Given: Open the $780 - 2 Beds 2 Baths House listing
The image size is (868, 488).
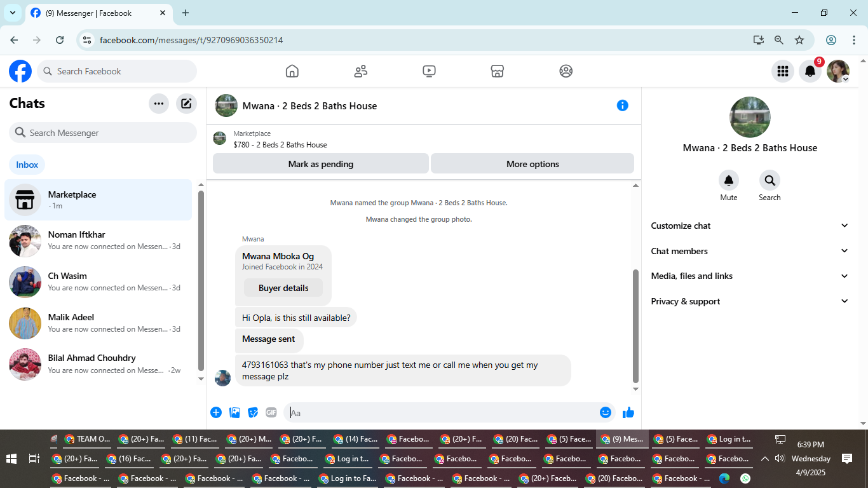Looking at the screenshot, I should (280, 145).
